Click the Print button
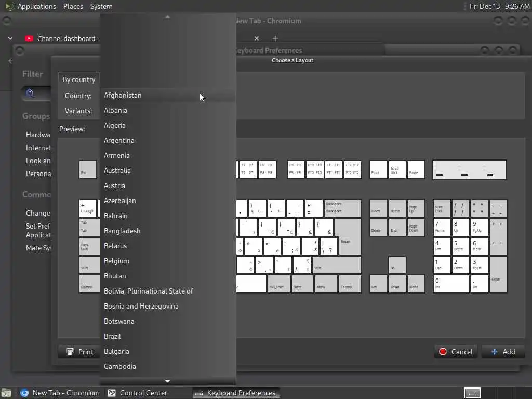 tap(79, 352)
